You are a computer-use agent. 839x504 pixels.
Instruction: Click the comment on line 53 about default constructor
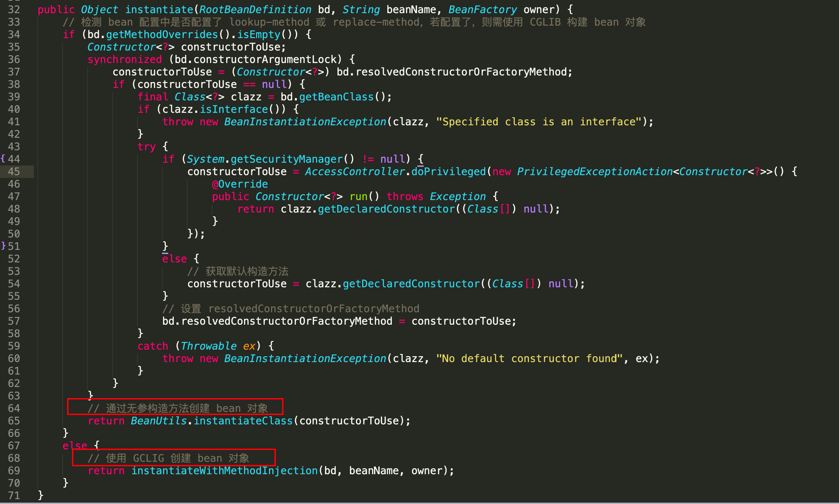coord(238,271)
